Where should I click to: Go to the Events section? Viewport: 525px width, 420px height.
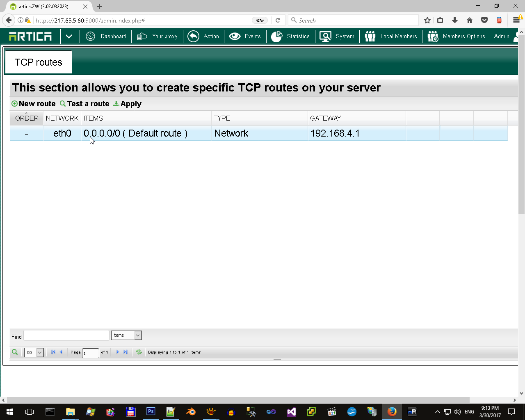coord(245,36)
